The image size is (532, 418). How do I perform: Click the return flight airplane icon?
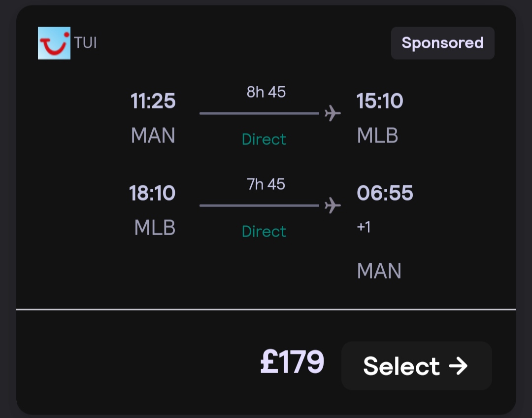point(332,205)
